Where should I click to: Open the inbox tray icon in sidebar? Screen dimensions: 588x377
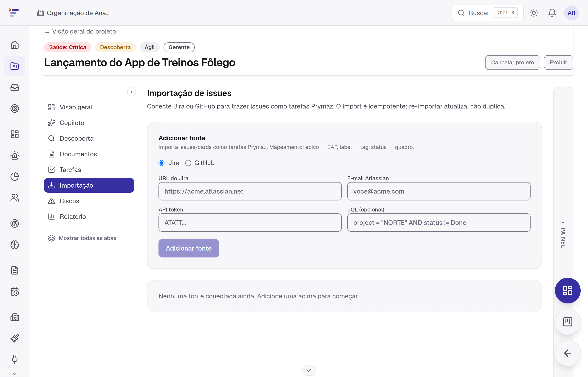click(x=15, y=87)
